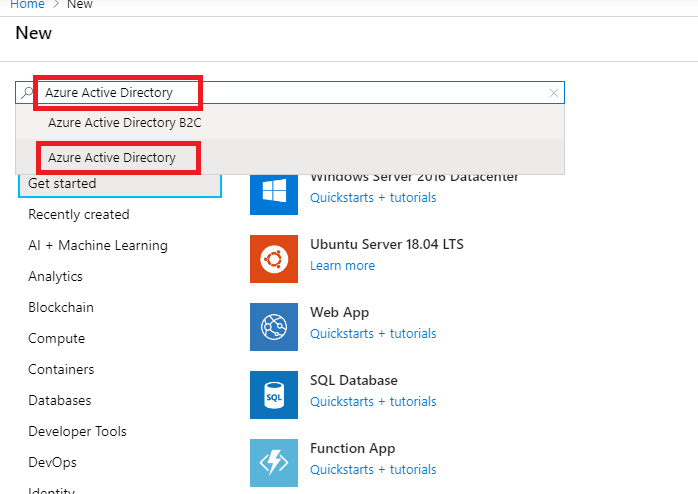Select the Blockchain category
698x494 pixels.
click(61, 308)
